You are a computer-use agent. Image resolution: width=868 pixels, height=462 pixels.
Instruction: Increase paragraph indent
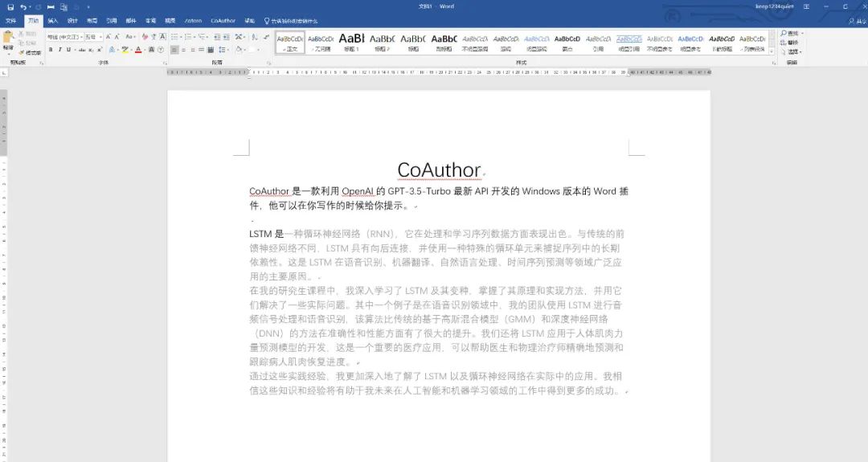227,36
